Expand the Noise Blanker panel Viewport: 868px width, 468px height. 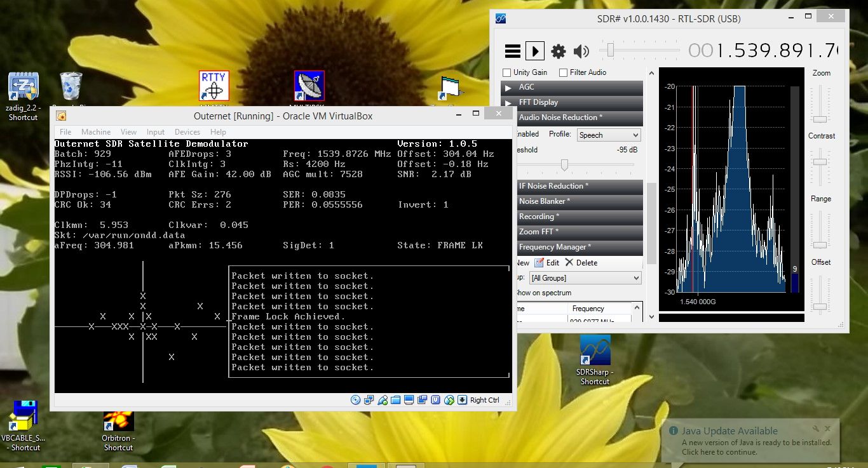click(x=580, y=201)
